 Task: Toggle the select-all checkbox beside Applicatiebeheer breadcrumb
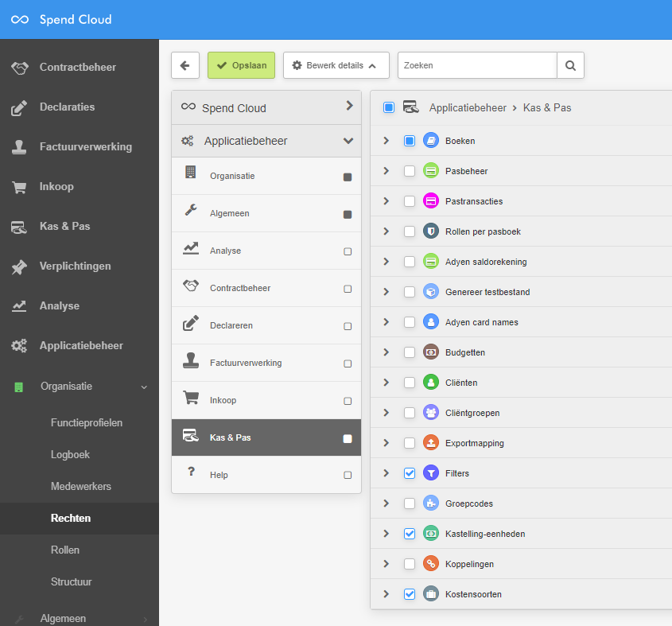point(389,107)
